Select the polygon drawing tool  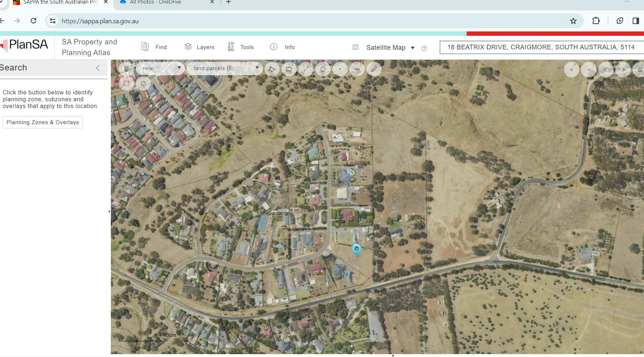pos(272,69)
